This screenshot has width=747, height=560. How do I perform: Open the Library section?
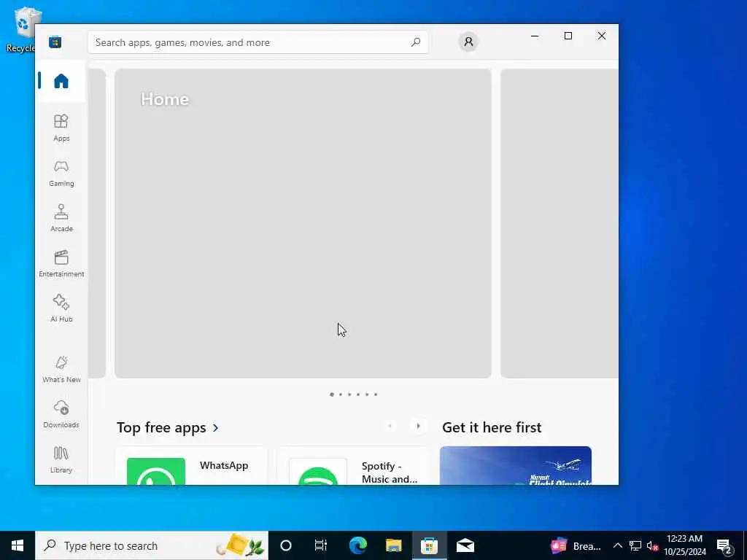tap(61, 459)
